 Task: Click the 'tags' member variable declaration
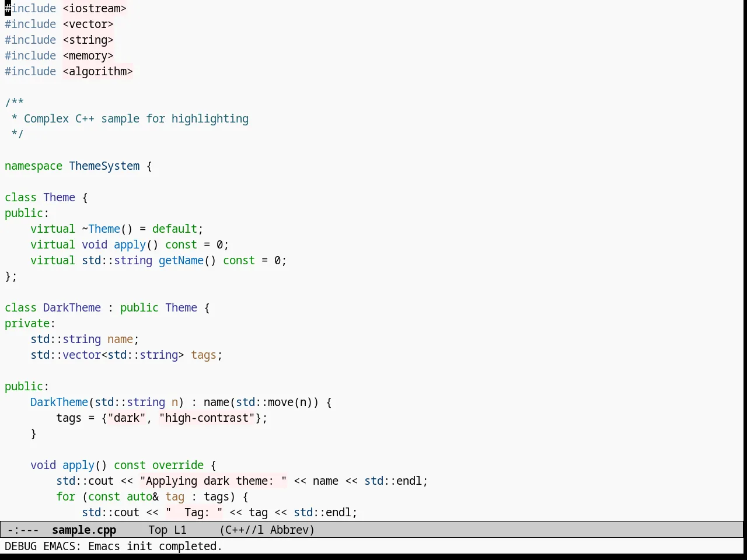pos(204,355)
